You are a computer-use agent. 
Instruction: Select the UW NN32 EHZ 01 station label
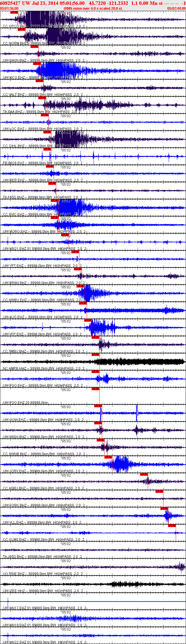coord(45,642)
